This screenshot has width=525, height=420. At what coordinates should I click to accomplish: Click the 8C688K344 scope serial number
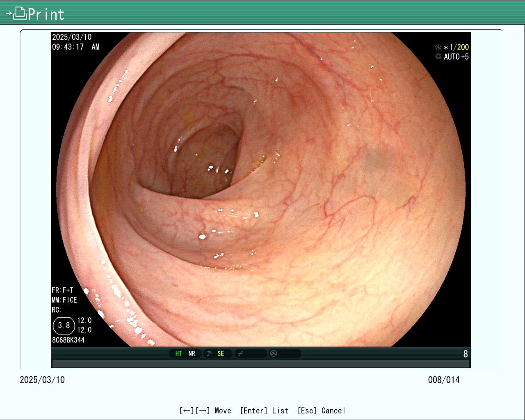(68, 340)
